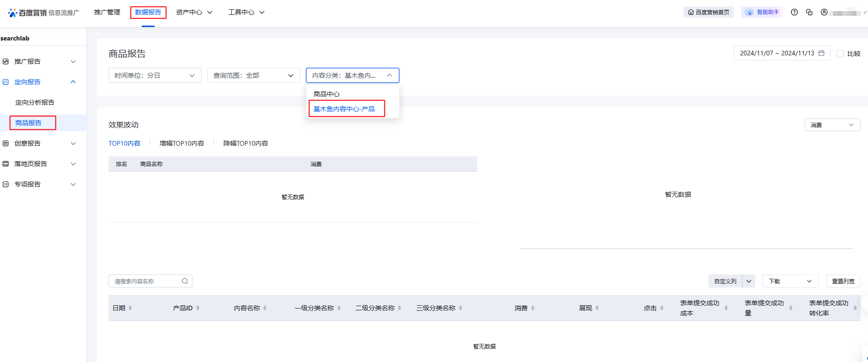This screenshot has width=868, height=362.
Task: Open the date range 2024/11/07 picker
Action: (782, 53)
